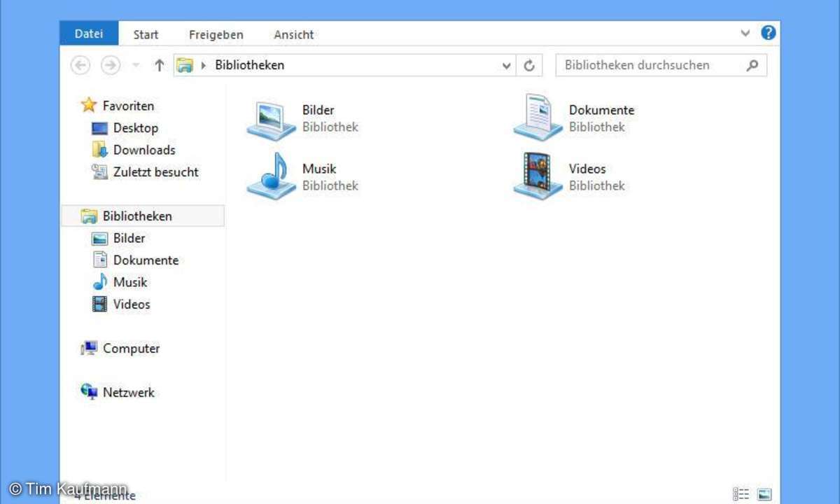Image resolution: width=840 pixels, height=504 pixels.
Task: Switch to details view in status bar
Action: [x=741, y=494]
